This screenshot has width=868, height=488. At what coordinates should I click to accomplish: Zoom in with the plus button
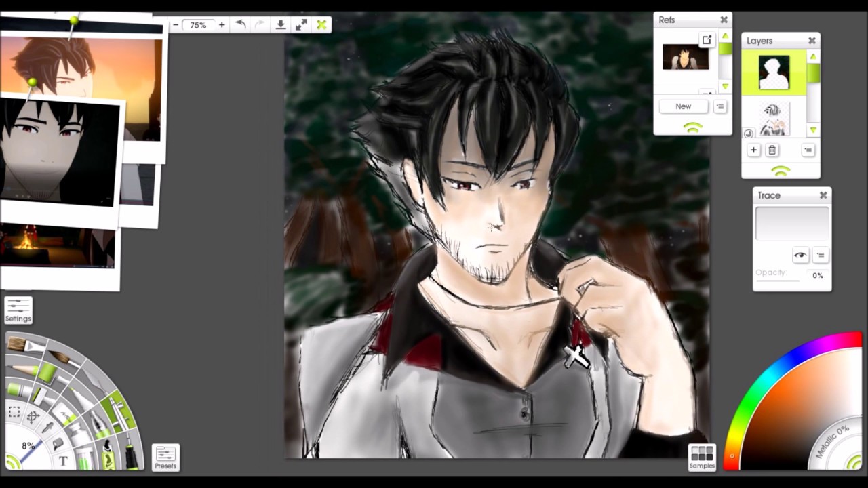(222, 25)
